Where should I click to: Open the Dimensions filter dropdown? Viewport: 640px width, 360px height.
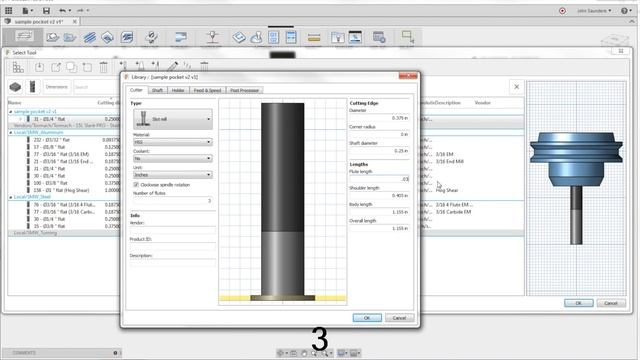click(x=57, y=87)
